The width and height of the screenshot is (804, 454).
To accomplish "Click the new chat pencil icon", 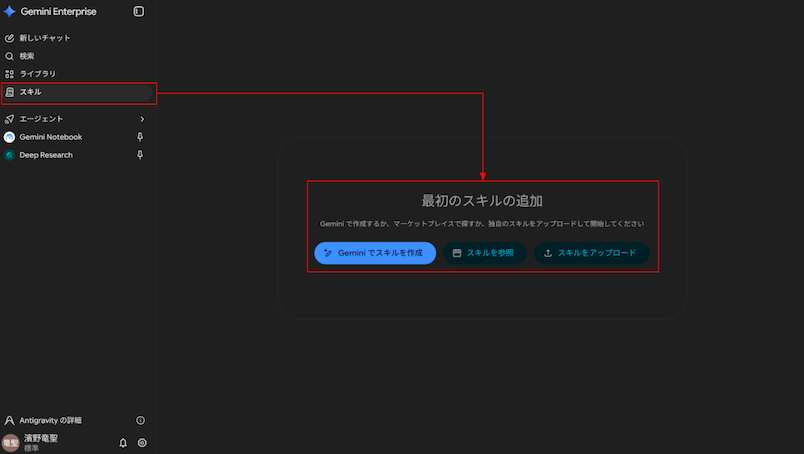I will tap(9, 38).
